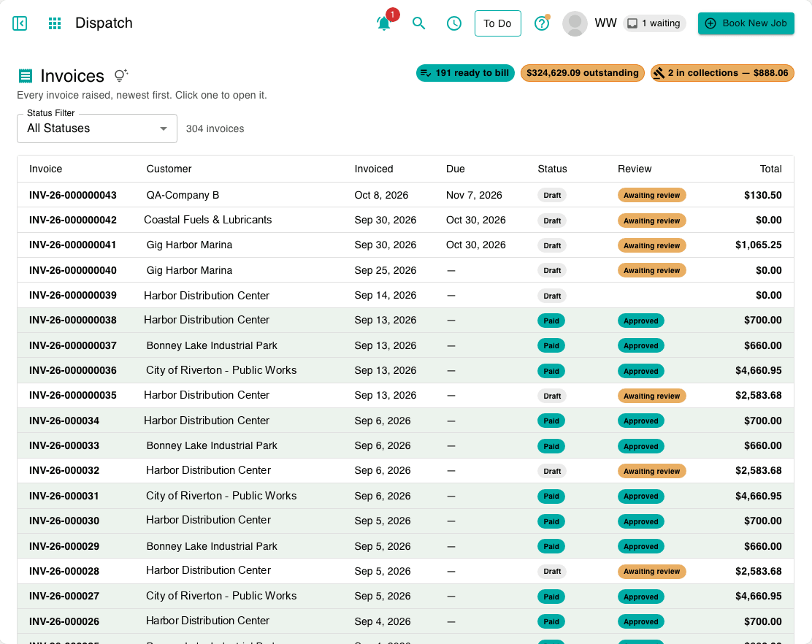Open invoice INV-26-000000035

point(405,395)
